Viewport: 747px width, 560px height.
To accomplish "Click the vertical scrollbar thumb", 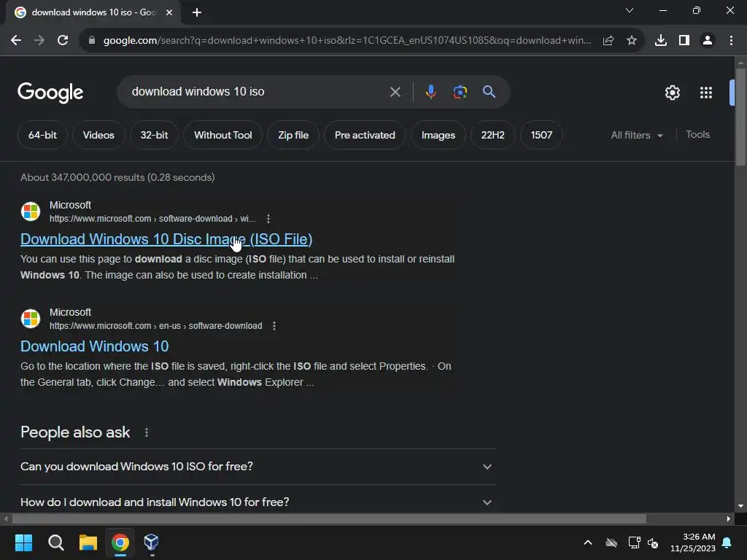I will point(740,117).
